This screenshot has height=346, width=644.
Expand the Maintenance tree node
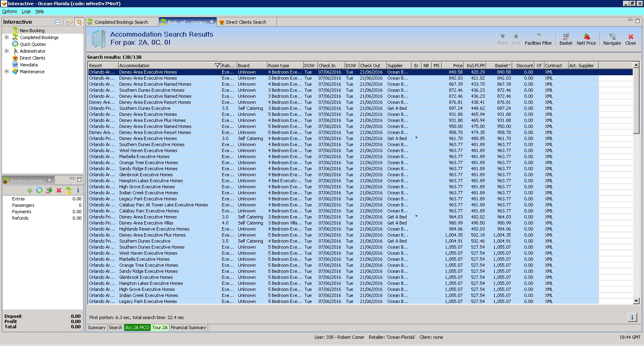point(6,72)
